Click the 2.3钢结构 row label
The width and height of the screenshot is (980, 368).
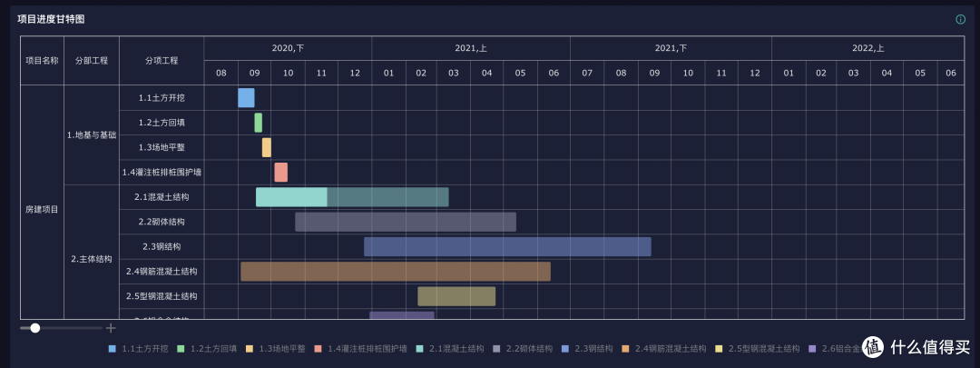(162, 246)
